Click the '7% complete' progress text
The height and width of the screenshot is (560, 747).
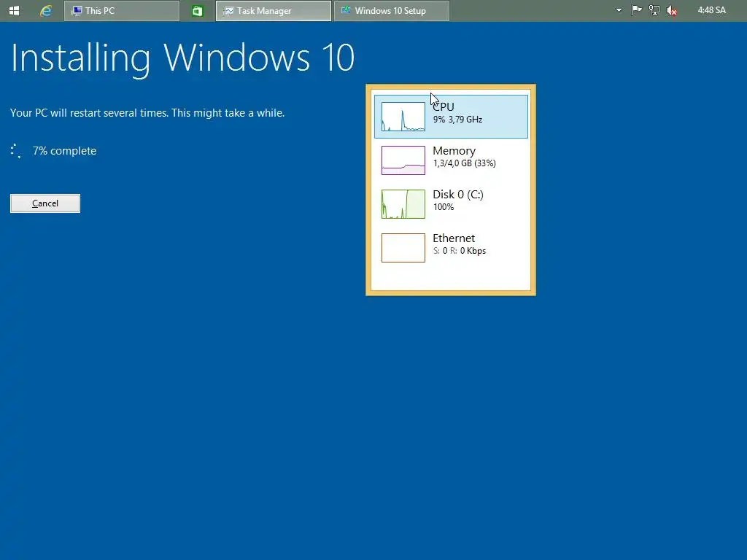[64, 151]
